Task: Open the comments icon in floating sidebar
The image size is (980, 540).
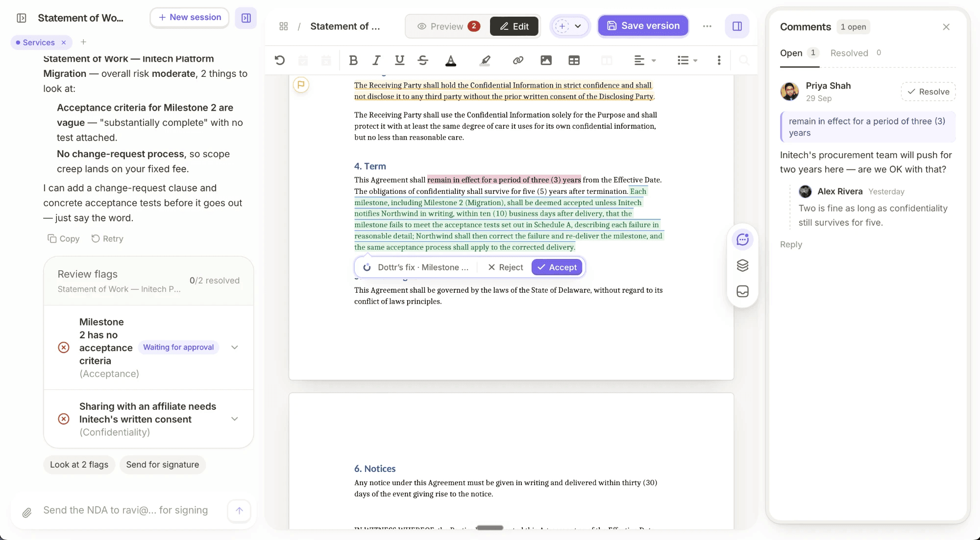Action: pyautogui.click(x=742, y=239)
